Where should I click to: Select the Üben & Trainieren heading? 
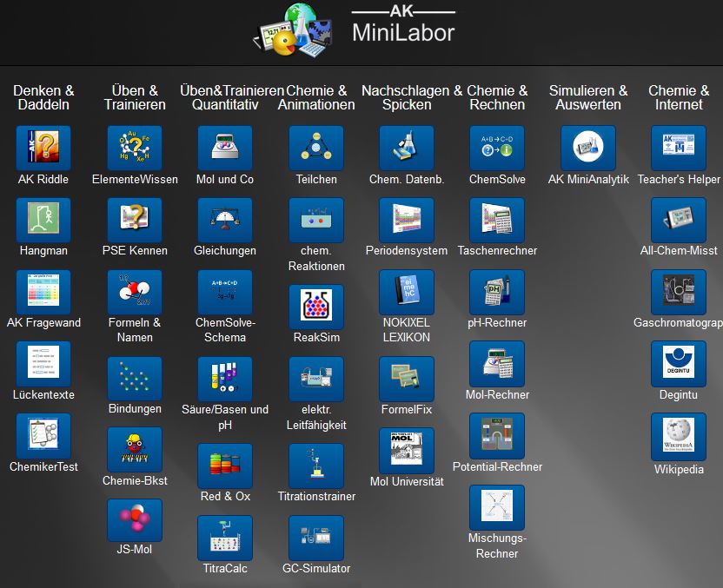point(135,97)
